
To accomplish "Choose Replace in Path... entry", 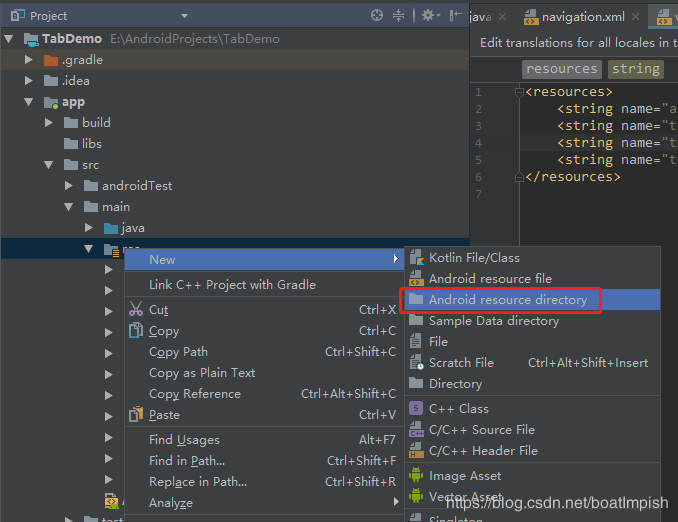I will (x=264, y=482).
